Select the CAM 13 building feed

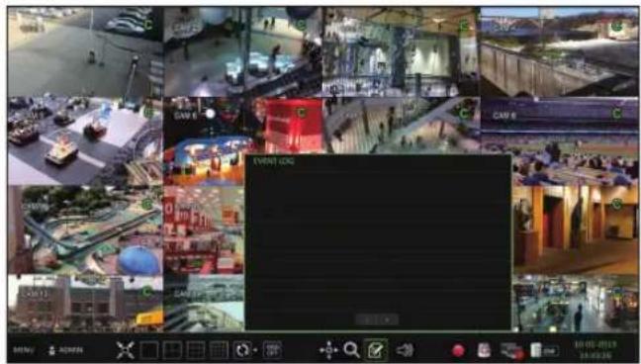(x=85, y=303)
